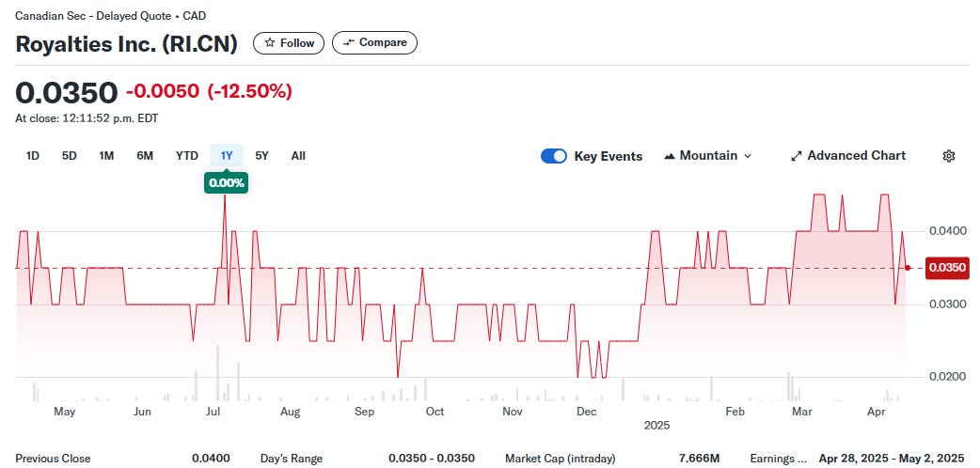The width and height of the screenshot is (980, 468).
Task: Toggle the Key Events switch
Action: [x=554, y=156]
